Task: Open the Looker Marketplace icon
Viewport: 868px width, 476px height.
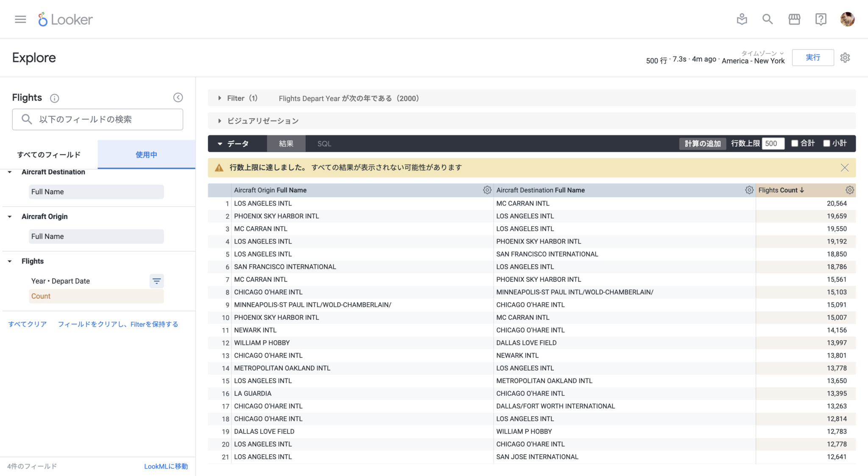Action: tap(794, 19)
